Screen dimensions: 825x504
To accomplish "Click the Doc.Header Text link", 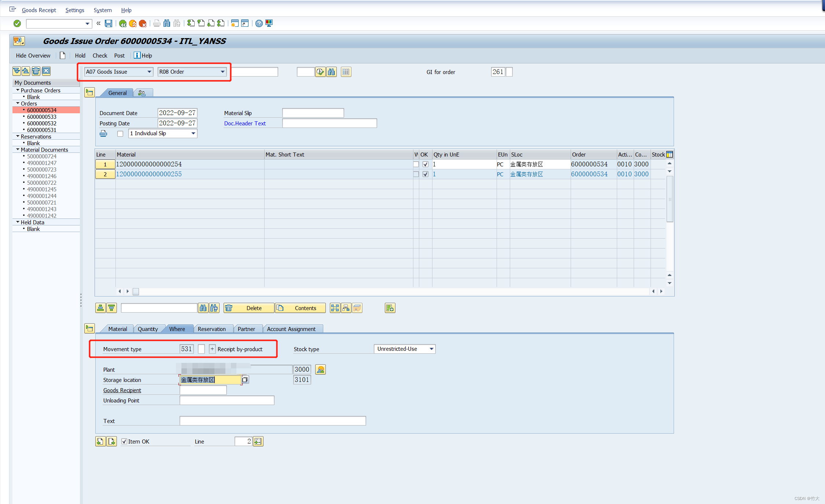I will (x=245, y=123).
